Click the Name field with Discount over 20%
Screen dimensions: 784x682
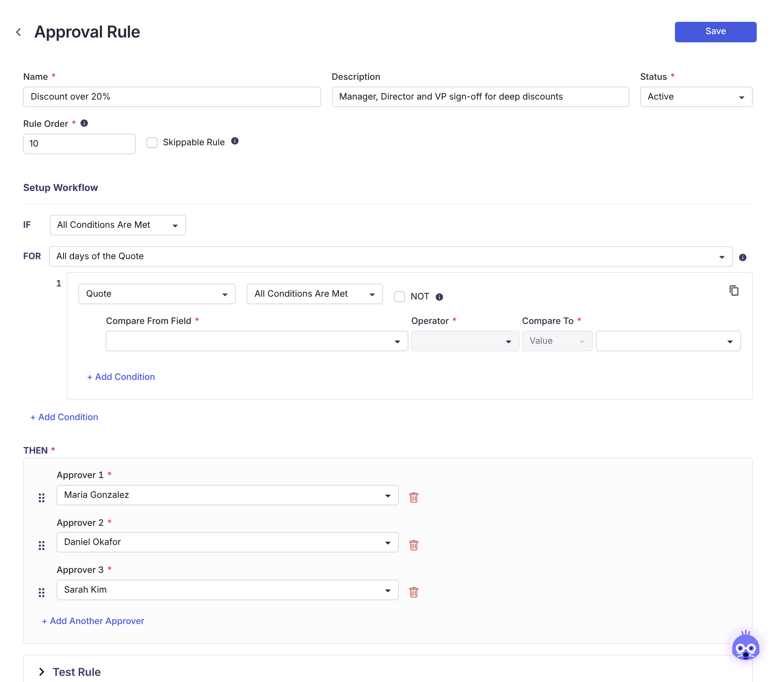point(172,97)
